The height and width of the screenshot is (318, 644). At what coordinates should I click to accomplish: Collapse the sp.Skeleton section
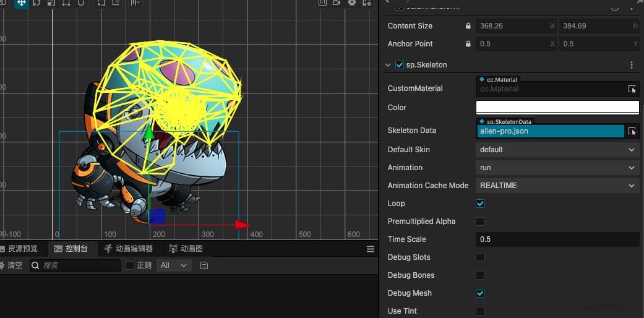tap(388, 65)
